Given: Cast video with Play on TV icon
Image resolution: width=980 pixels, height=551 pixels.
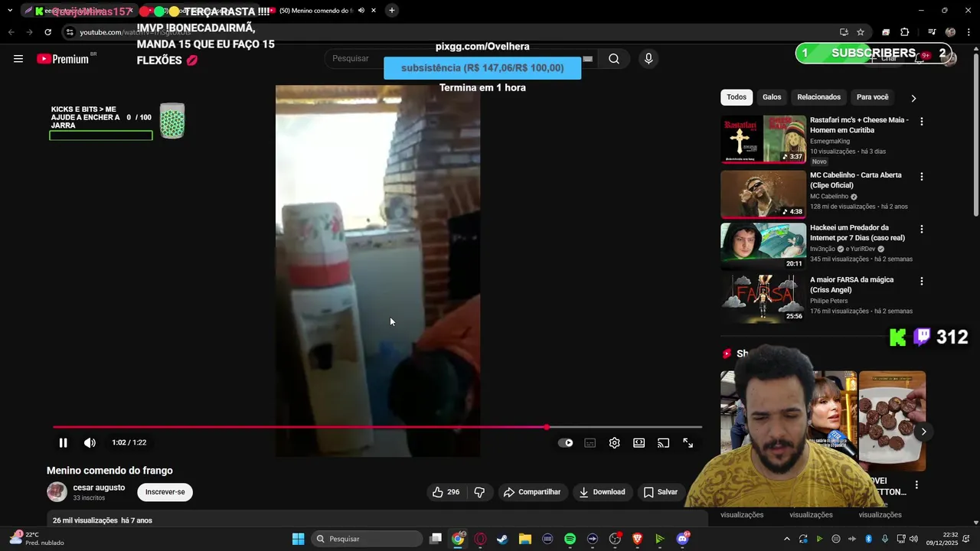Looking at the screenshot, I should pyautogui.click(x=664, y=442).
